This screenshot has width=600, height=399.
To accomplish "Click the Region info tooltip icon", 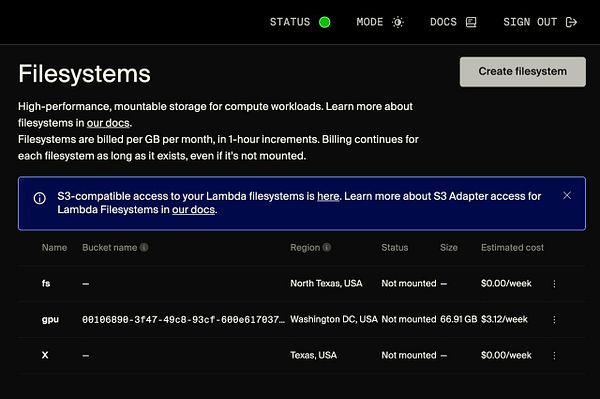I will tap(327, 248).
